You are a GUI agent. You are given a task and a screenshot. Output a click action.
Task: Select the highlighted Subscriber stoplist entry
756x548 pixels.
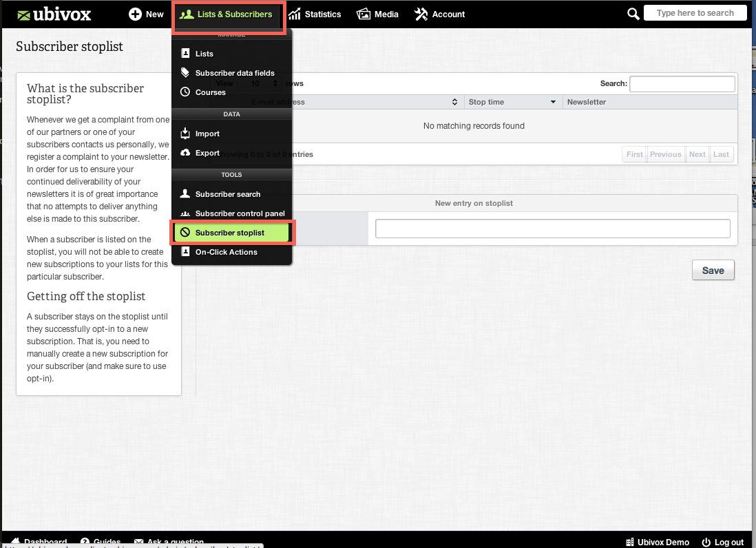tap(231, 233)
